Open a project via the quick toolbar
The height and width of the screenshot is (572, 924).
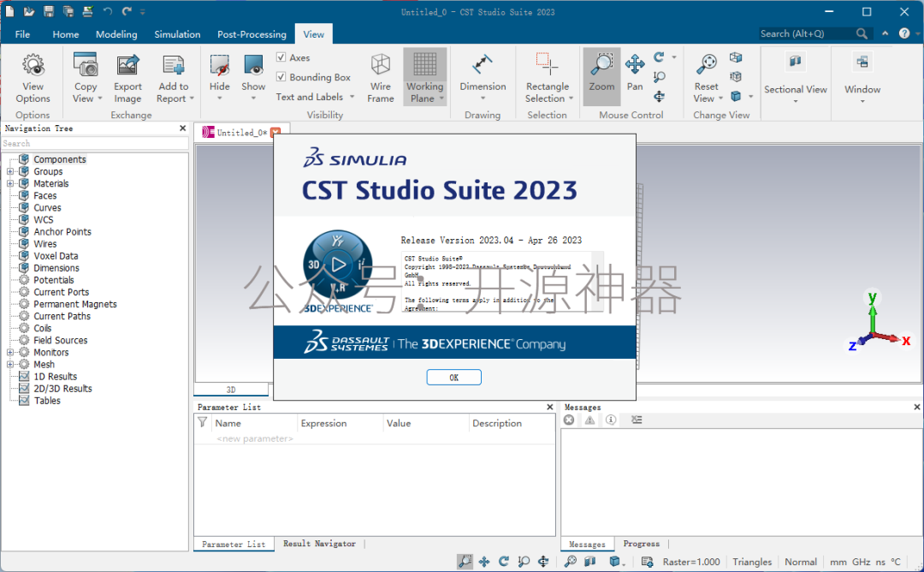(29, 11)
